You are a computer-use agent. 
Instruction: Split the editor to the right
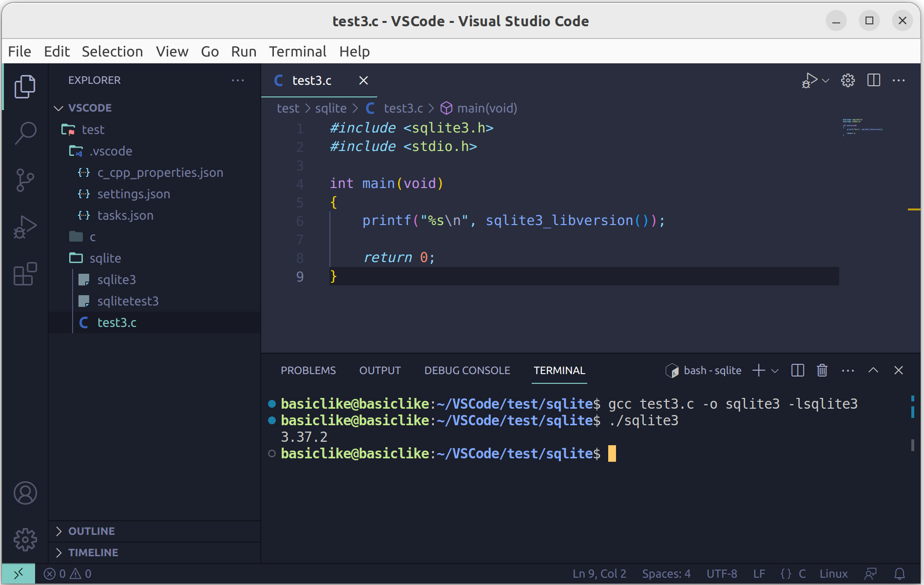[874, 80]
